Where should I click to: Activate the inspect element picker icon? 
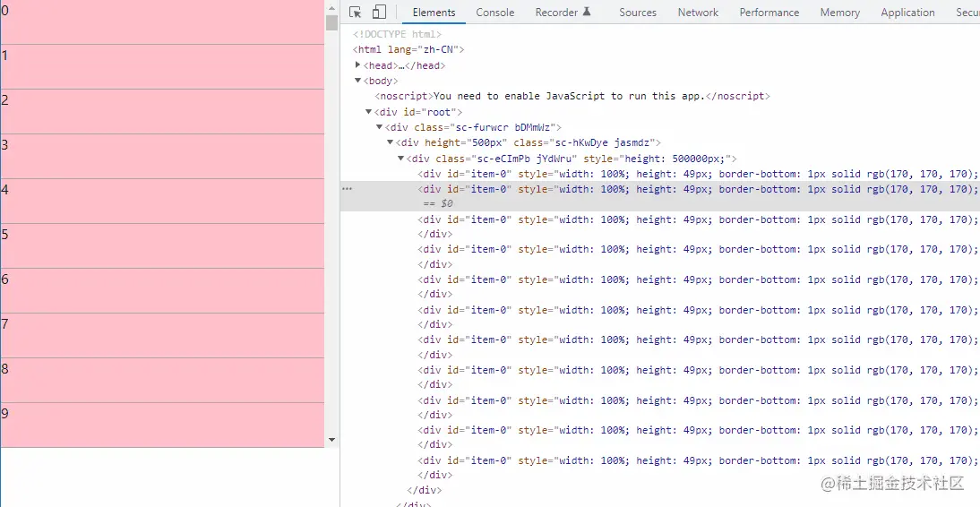click(355, 12)
